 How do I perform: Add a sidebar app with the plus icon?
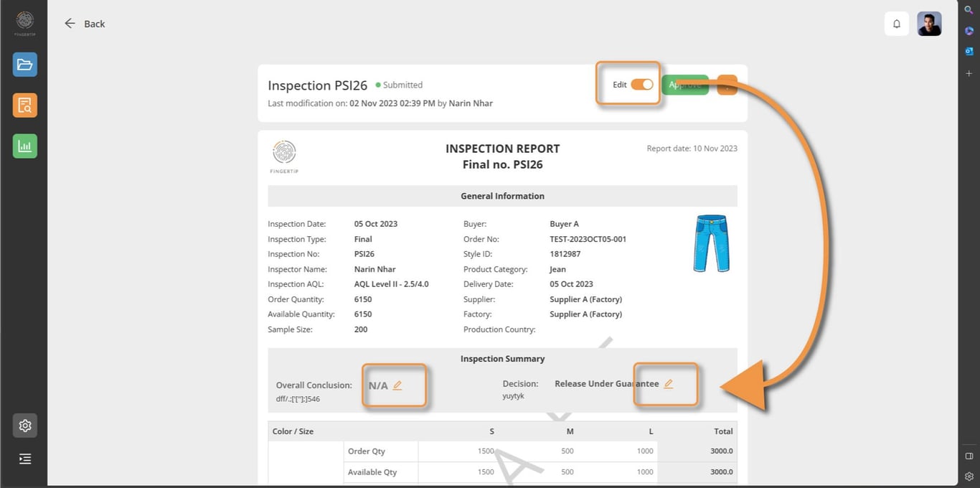coord(969,73)
